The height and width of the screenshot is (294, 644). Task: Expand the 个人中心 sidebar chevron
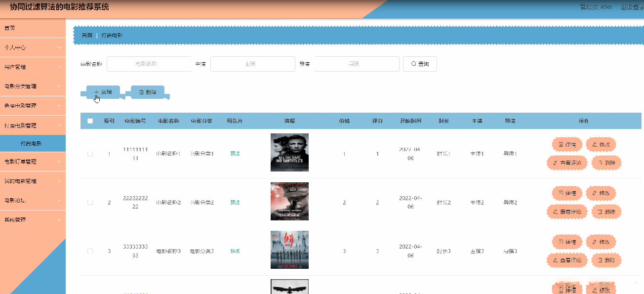[x=59, y=47]
